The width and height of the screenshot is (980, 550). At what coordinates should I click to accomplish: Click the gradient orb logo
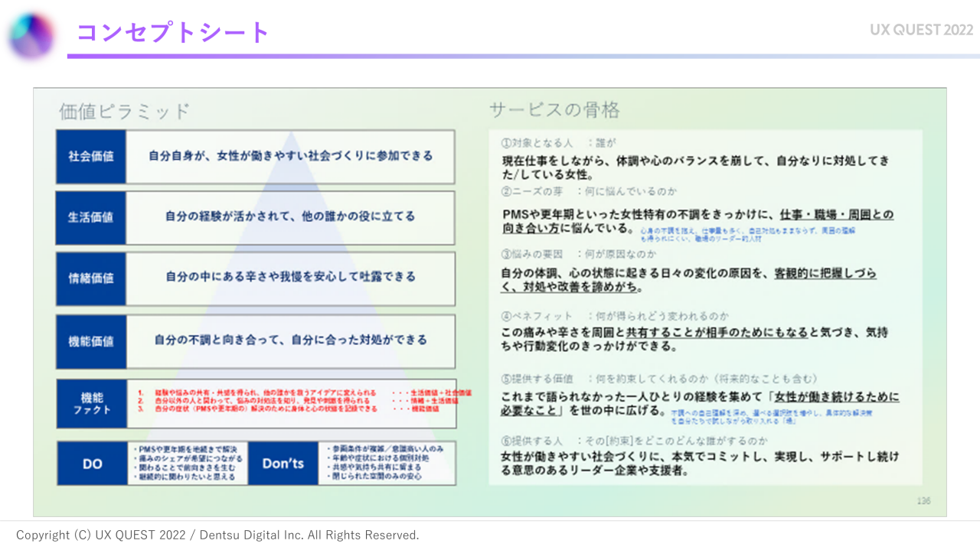coord(31,34)
